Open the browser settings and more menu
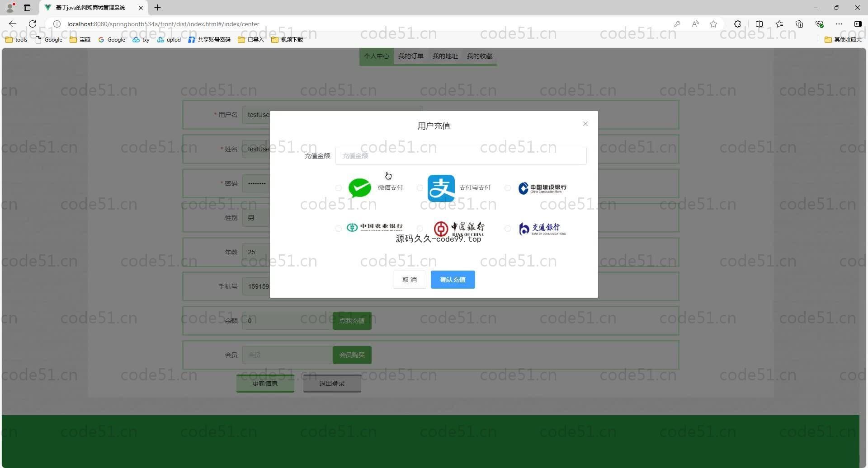 point(839,24)
